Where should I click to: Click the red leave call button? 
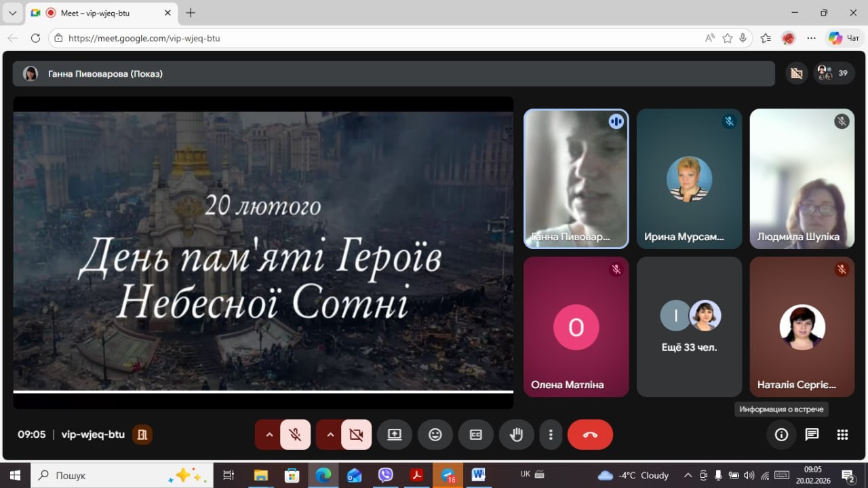pos(590,435)
